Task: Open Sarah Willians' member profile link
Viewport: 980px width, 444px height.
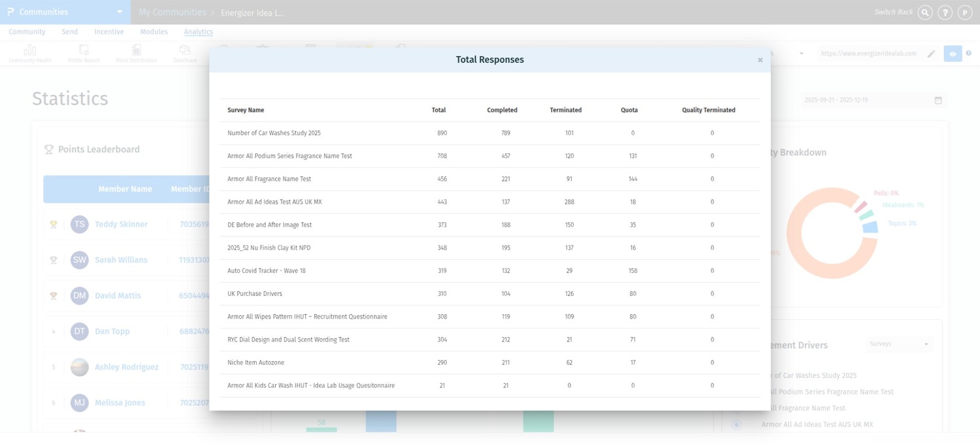Action: tap(121, 260)
